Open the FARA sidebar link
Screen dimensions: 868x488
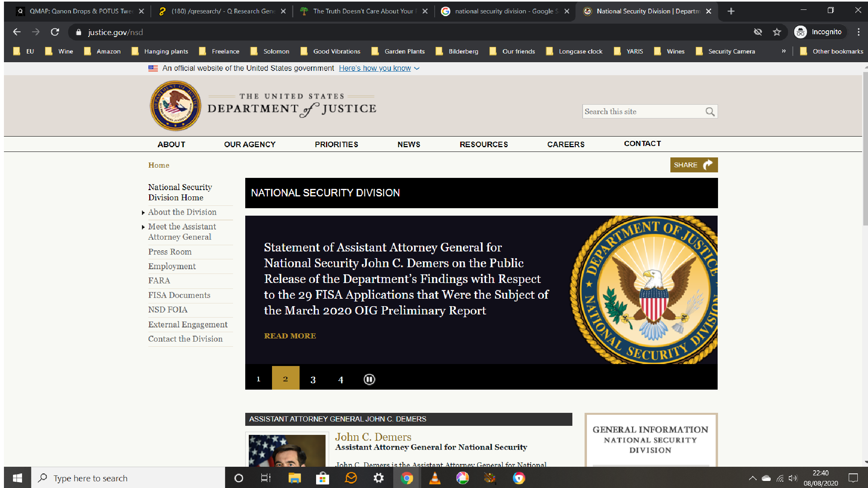coord(159,281)
